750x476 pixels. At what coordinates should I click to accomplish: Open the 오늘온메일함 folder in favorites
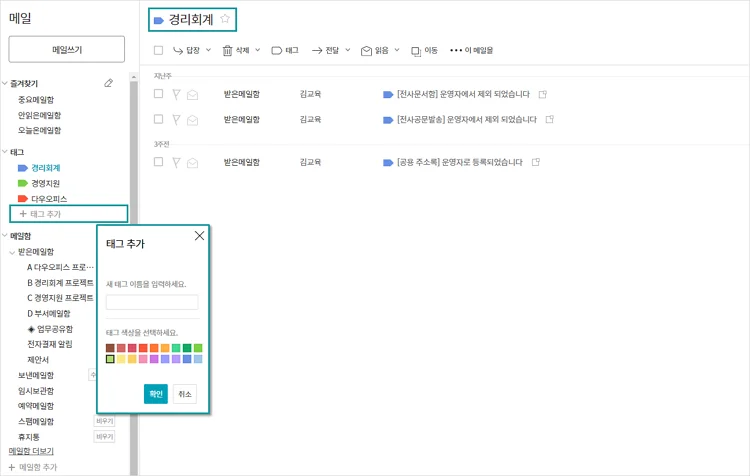click(39, 130)
